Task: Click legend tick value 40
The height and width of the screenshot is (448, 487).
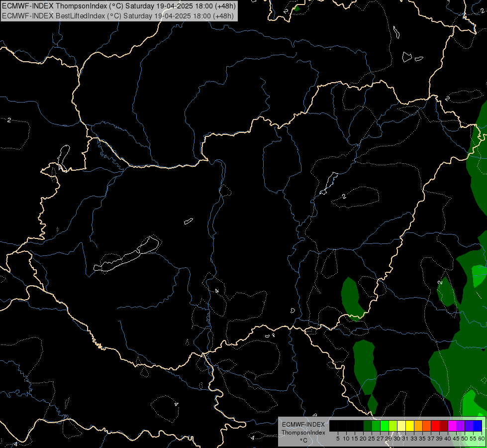Action: (448, 439)
